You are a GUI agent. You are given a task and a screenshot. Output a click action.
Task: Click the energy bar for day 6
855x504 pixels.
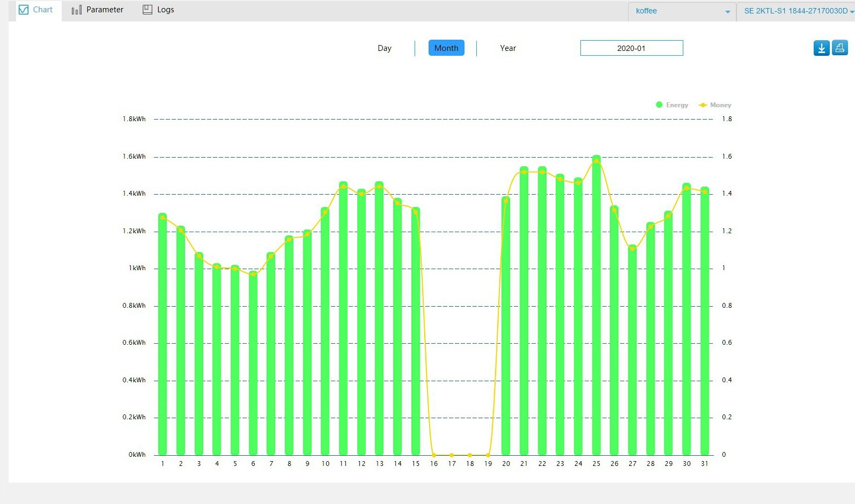(x=253, y=364)
